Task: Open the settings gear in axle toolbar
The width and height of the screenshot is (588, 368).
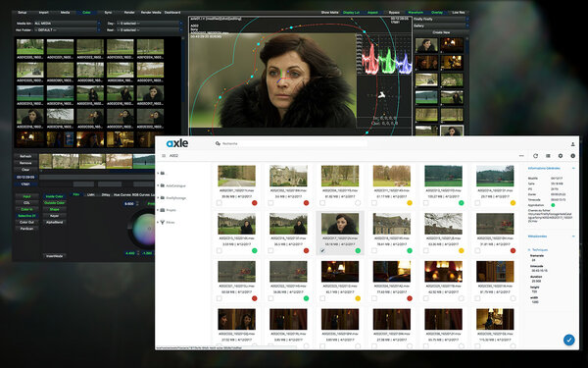Action: pos(561,156)
